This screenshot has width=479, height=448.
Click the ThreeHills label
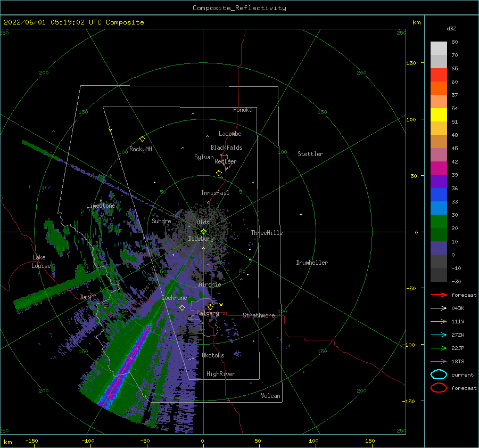(267, 233)
